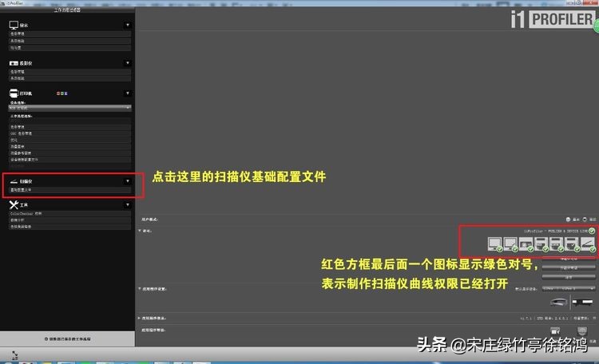Open the default measurement device dropdown
The height and width of the screenshot is (364, 599).
click(x=569, y=288)
